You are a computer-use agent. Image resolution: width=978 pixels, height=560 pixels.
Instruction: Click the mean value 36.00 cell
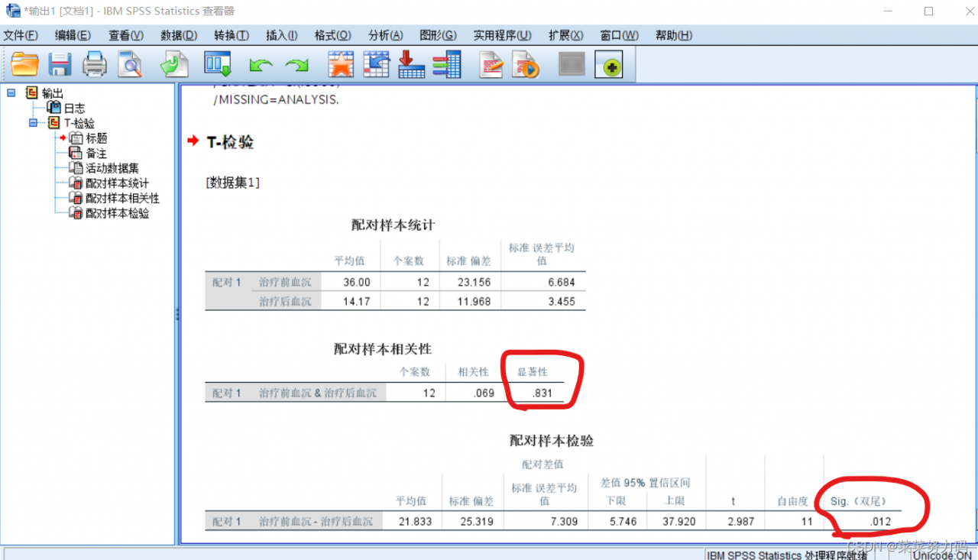(357, 282)
